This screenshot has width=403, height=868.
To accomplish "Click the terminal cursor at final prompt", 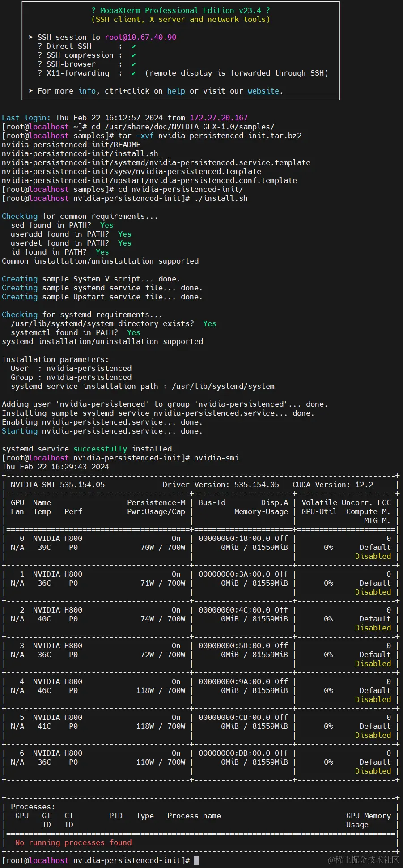I will [196, 860].
